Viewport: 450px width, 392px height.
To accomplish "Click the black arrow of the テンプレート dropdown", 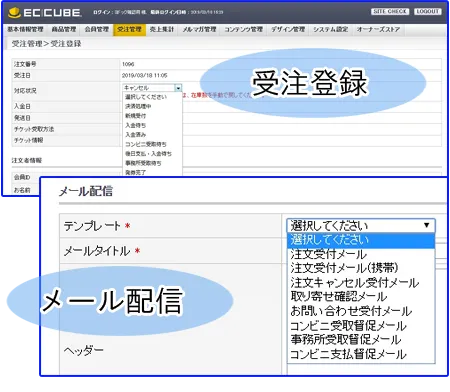I will (426, 225).
